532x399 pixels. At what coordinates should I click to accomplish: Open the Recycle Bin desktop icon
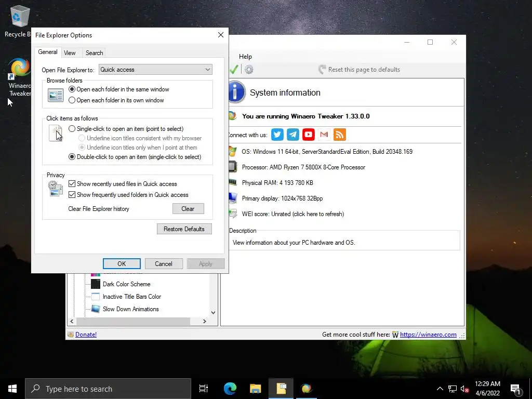(19, 21)
